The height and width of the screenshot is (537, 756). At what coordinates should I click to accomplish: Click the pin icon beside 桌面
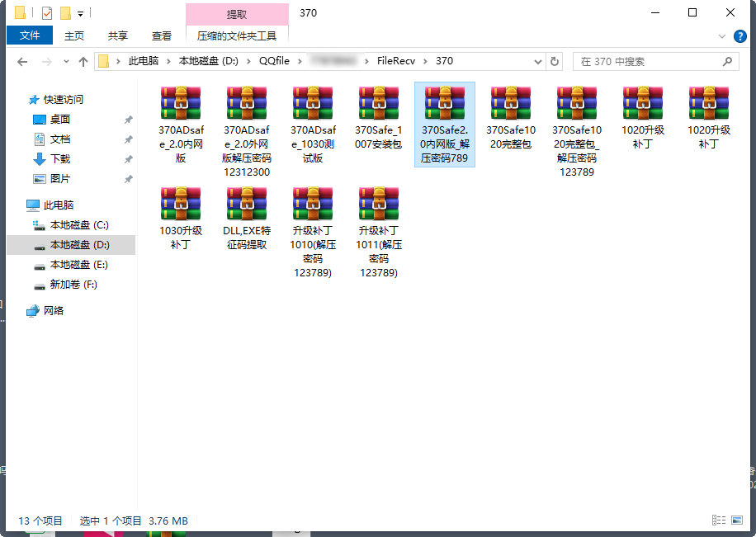[128, 120]
